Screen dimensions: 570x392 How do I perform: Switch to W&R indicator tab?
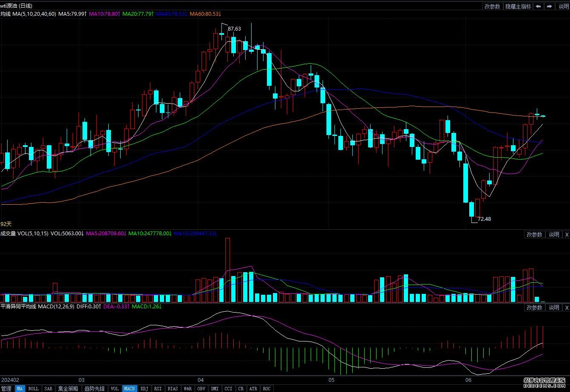(x=188, y=389)
